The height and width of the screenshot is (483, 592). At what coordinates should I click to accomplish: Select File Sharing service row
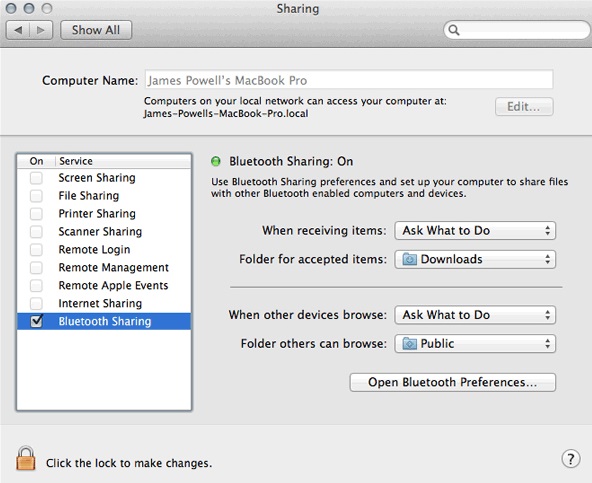pyautogui.click(x=104, y=196)
